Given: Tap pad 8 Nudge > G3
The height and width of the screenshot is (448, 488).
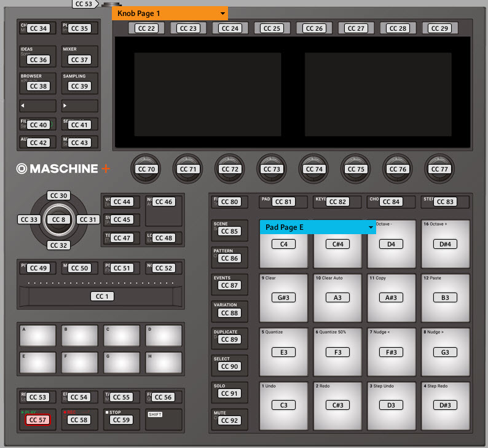Looking at the screenshot, I should tap(446, 352).
